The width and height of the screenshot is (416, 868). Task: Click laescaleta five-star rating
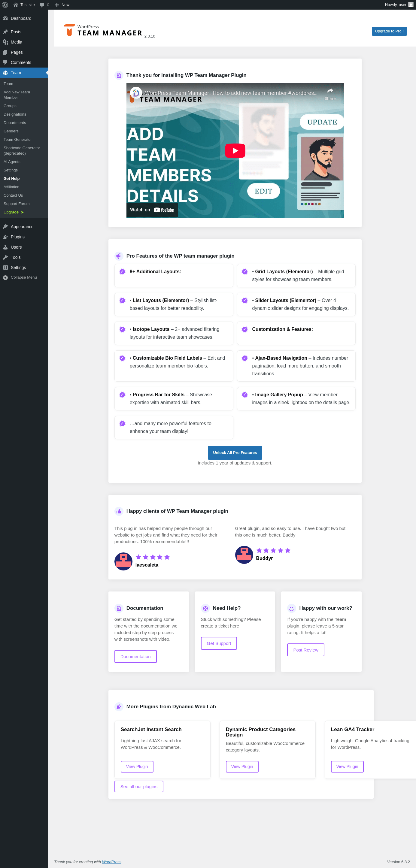[153, 557]
